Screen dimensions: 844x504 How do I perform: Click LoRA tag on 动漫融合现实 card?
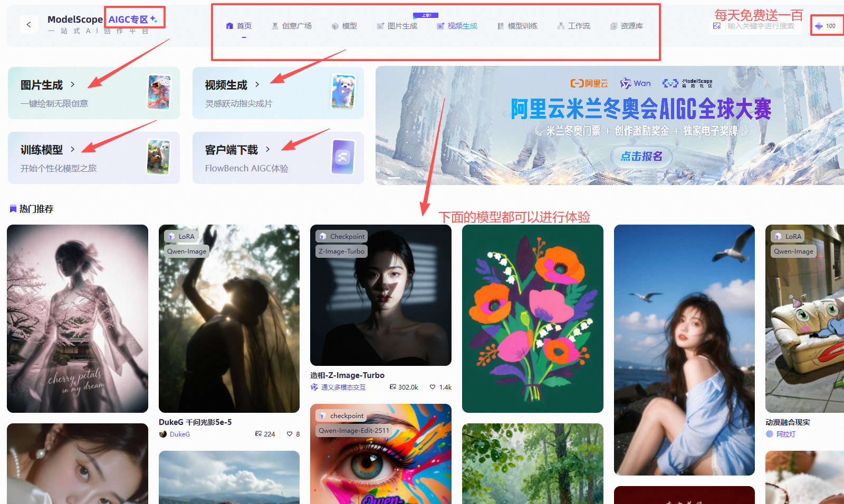tap(787, 237)
